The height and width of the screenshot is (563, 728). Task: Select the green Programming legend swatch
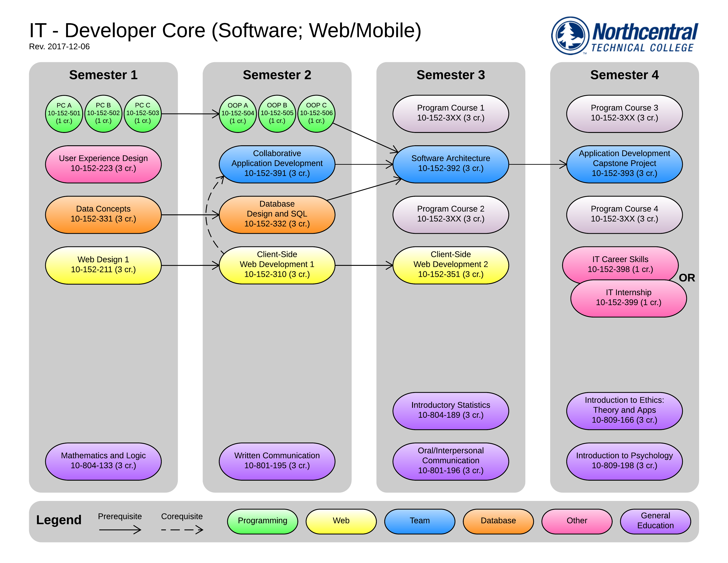coord(262,521)
